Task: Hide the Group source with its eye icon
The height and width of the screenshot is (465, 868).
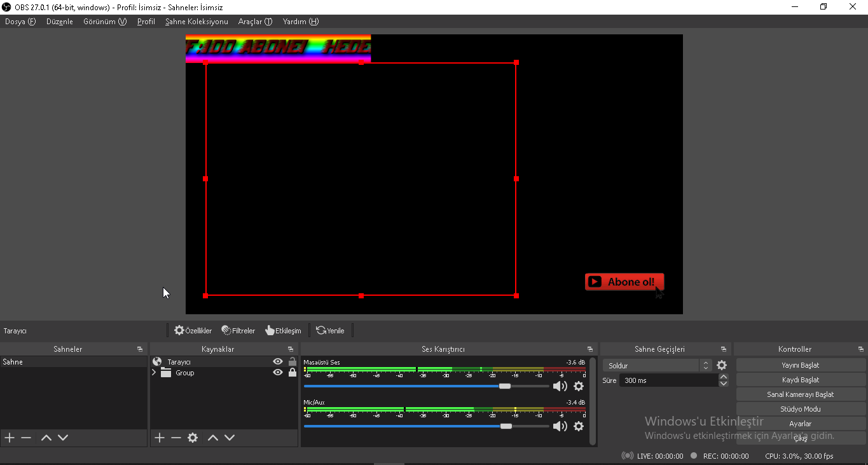Action: click(278, 373)
